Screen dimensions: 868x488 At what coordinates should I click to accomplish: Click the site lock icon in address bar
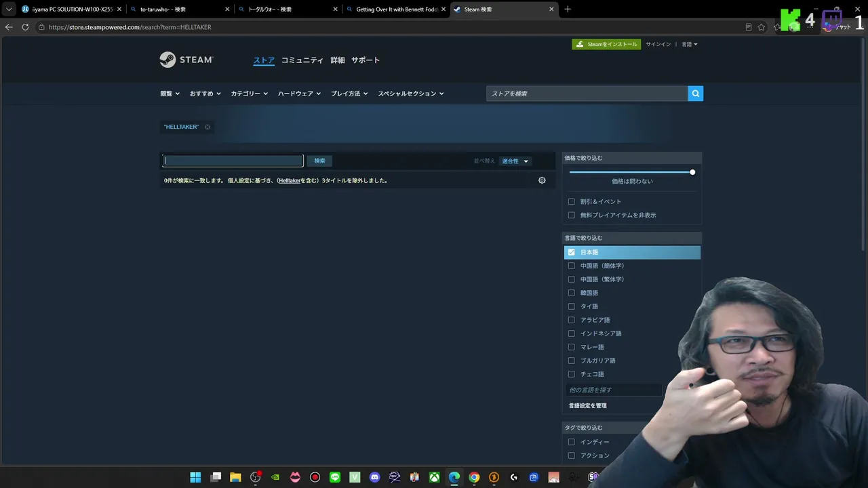pos(41,27)
